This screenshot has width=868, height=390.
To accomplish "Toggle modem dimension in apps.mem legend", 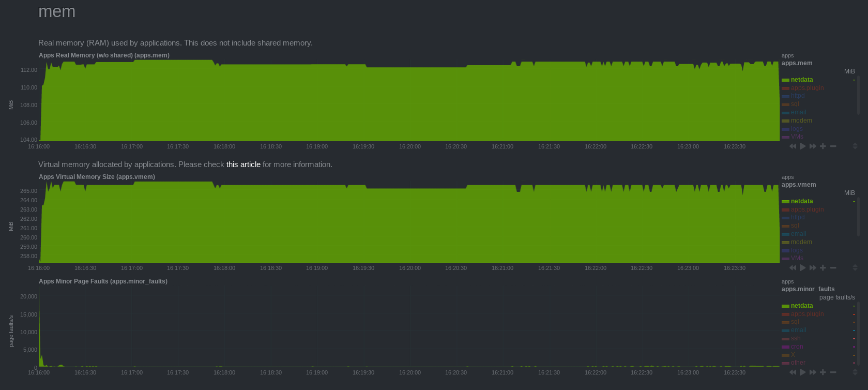I will click(801, 121).
